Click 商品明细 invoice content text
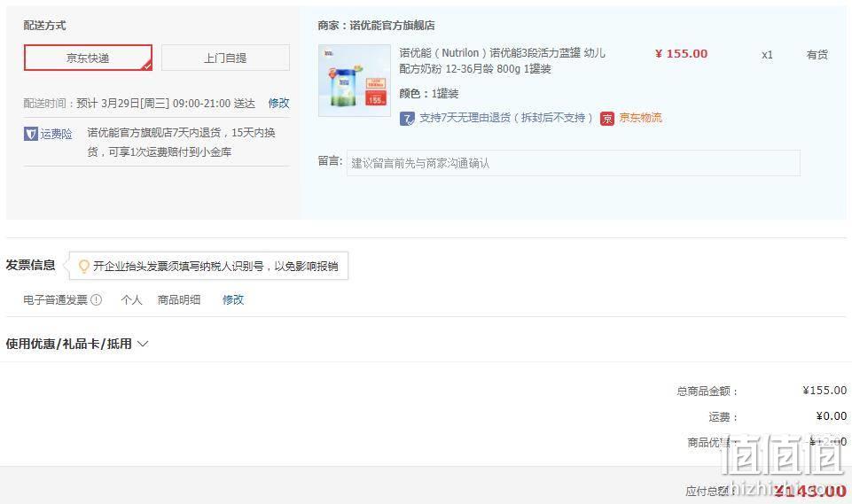This screenshot has height=504, width=852. 179,299
